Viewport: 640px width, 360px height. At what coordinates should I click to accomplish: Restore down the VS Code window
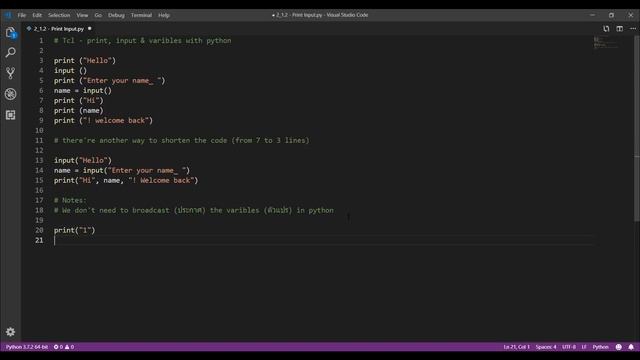pos(611,15)
